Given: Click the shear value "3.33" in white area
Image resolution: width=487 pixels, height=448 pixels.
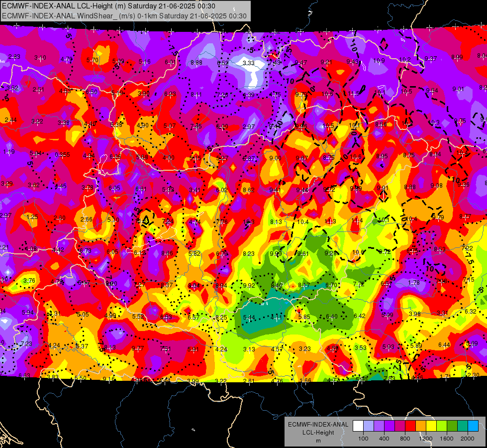Looking at the screenshot, I should [248, 63].
